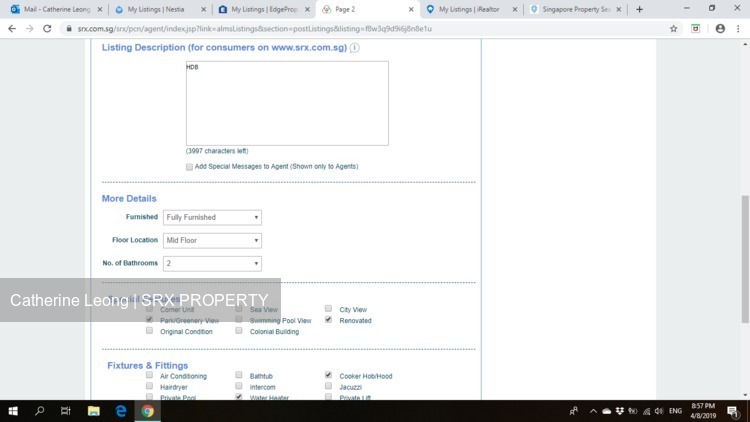Enable the Intercom checkbox
The image size is (750, 422).
click(239, 386)
